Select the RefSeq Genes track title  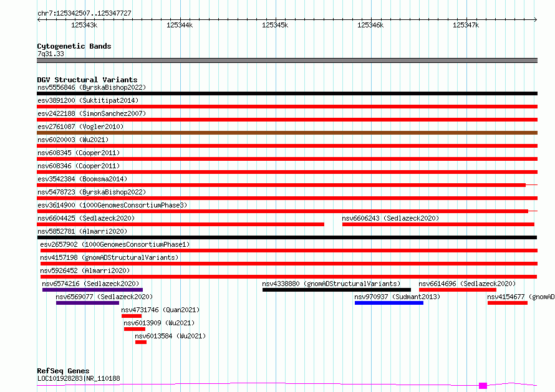pyautogui.click(x=63, y=371)
